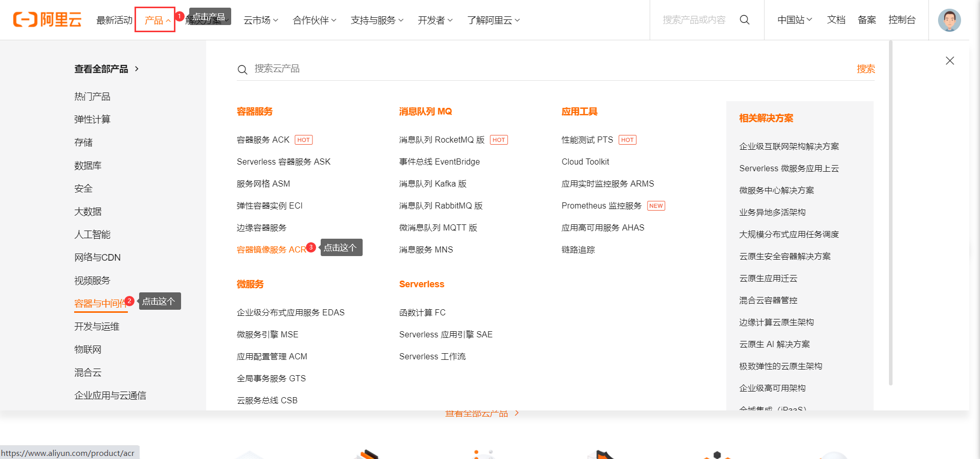
Task: Go to the 控制台 console
Action: (x=902, y=19)
